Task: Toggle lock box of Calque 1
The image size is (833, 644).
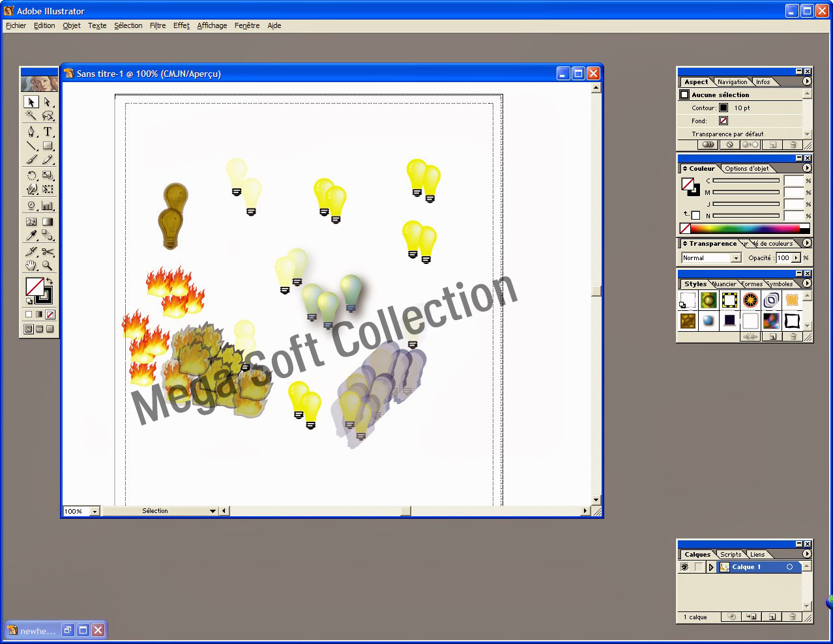Action: 699,567
